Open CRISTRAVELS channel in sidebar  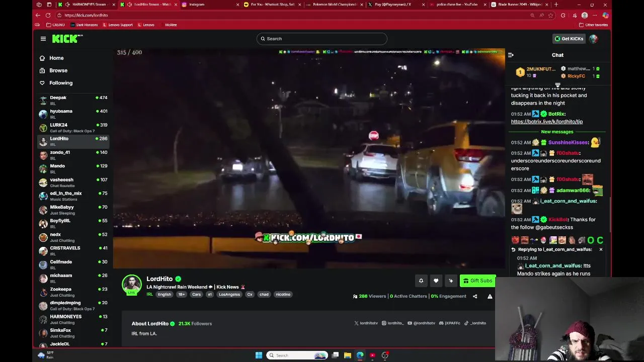tap(73, 251)
